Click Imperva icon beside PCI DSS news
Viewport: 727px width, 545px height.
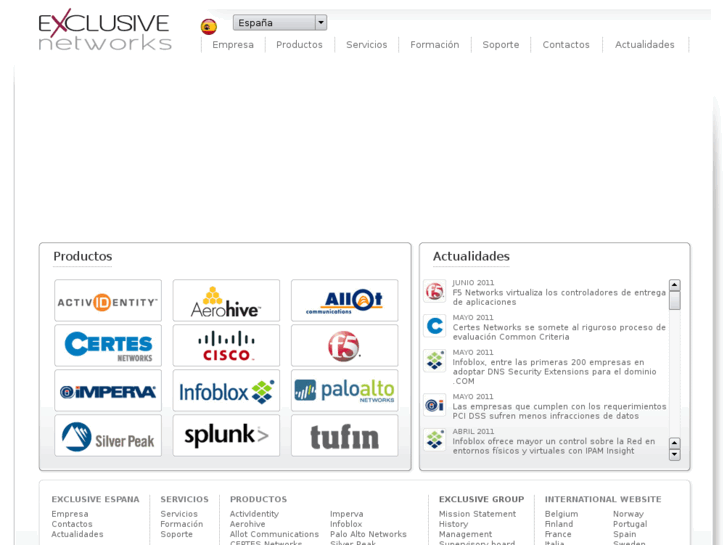435,405
